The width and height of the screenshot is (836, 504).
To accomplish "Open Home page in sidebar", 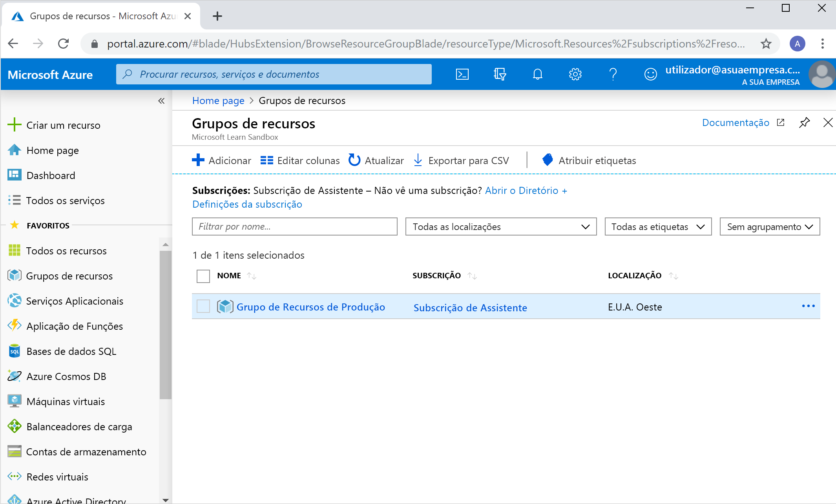I will coord(53,150).
